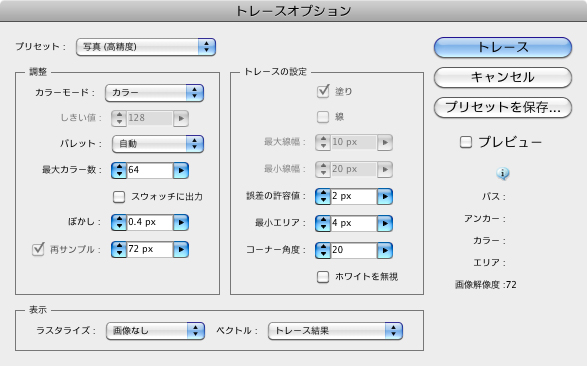The width and height of the screenshot is (587, 366).
Task: Click the しきい値 popup arrow
Action: pyautogui.click(x=181, y=118)
